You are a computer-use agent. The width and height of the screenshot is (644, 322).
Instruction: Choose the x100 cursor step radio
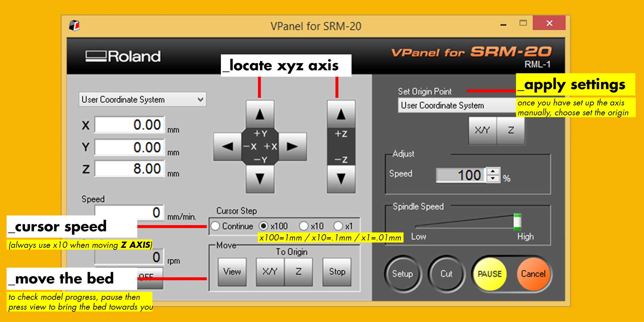[264, 226]
